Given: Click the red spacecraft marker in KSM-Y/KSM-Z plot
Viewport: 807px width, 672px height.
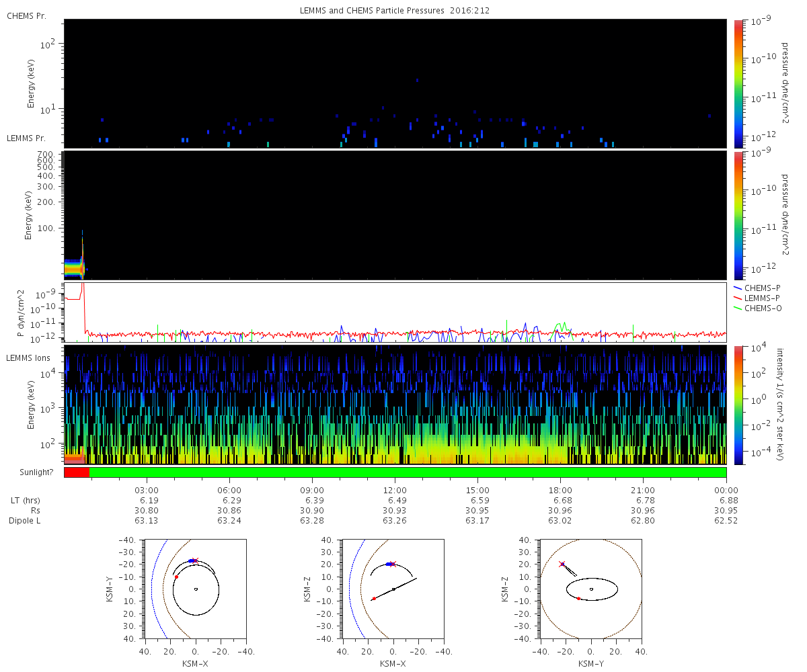Looking at the screenshot, I should coord(562,564).
